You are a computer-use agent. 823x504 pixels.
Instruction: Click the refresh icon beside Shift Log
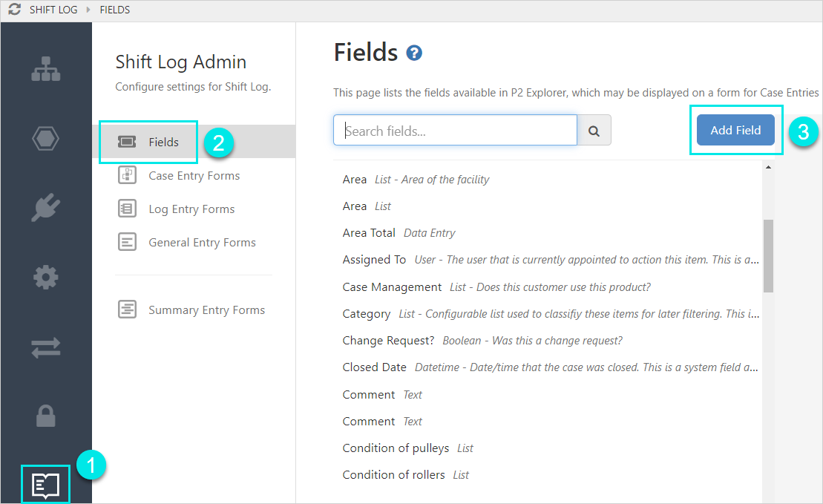pos(14,10)
